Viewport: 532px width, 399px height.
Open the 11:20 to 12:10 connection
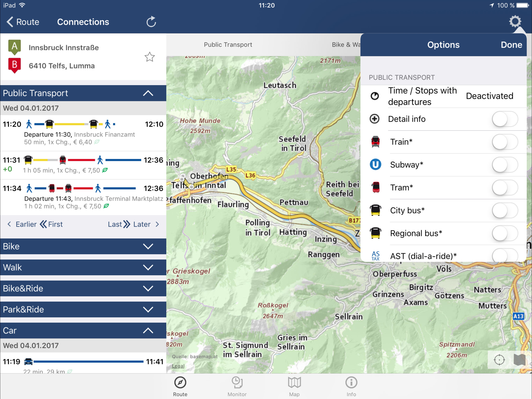coord(83,133)
